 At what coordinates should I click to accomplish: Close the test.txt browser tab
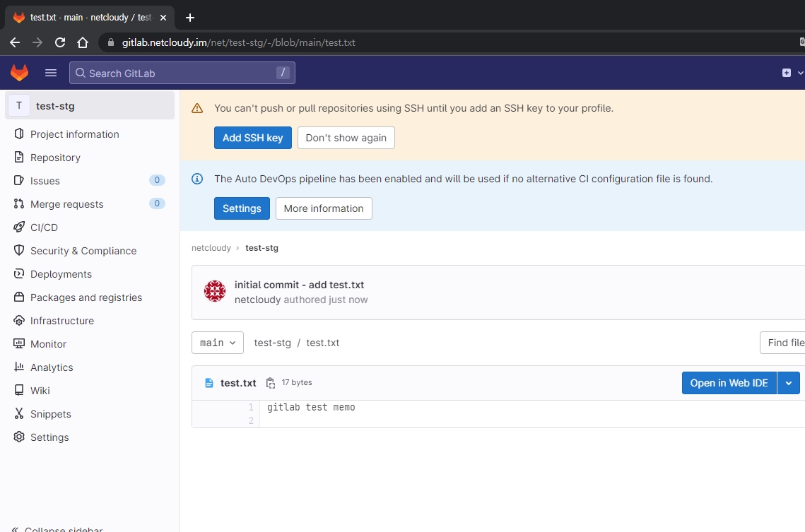tap(163, 18)
